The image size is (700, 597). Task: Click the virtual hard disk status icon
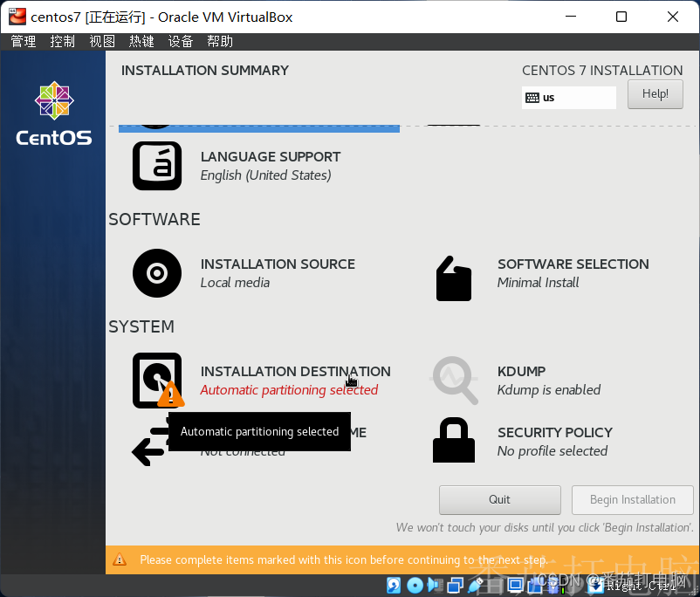click(394, 585)
